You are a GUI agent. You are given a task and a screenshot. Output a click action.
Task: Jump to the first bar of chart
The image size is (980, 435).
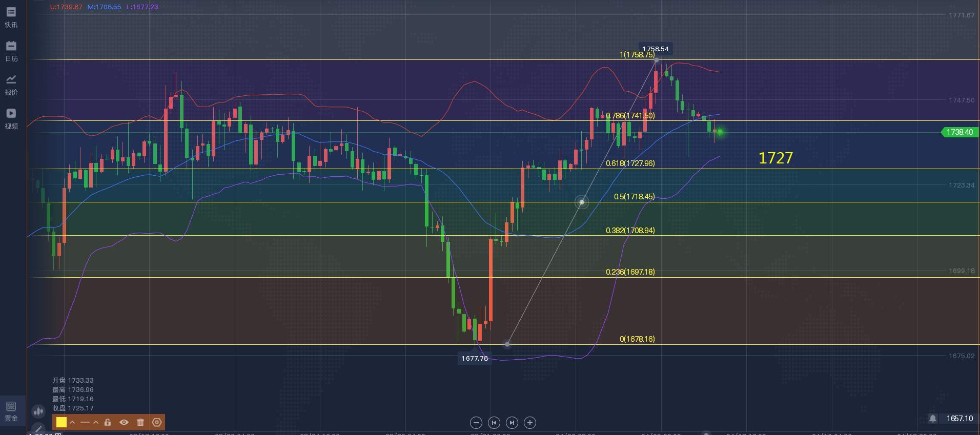pyautogui.click(x=494, y=423)
